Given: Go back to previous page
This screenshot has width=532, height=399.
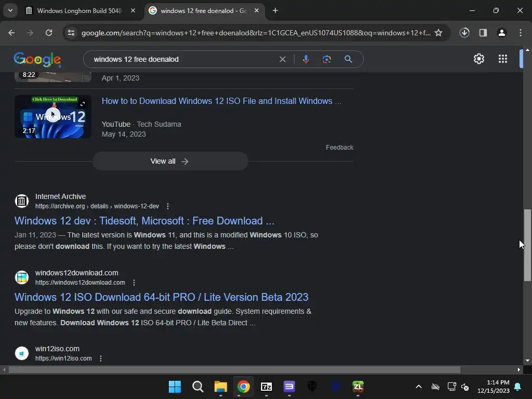Looking at the screenshot, I should (x=11, y=33).
